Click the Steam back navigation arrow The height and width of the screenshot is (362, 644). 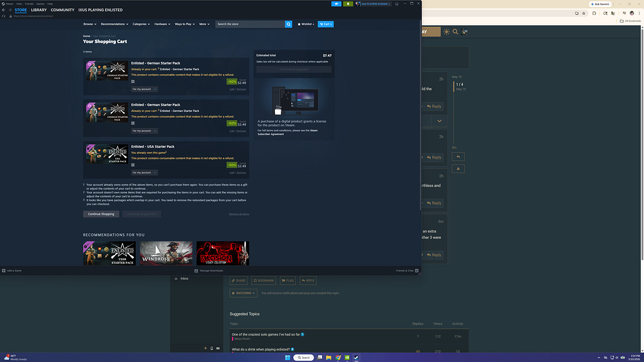click(x=4, y=10)
